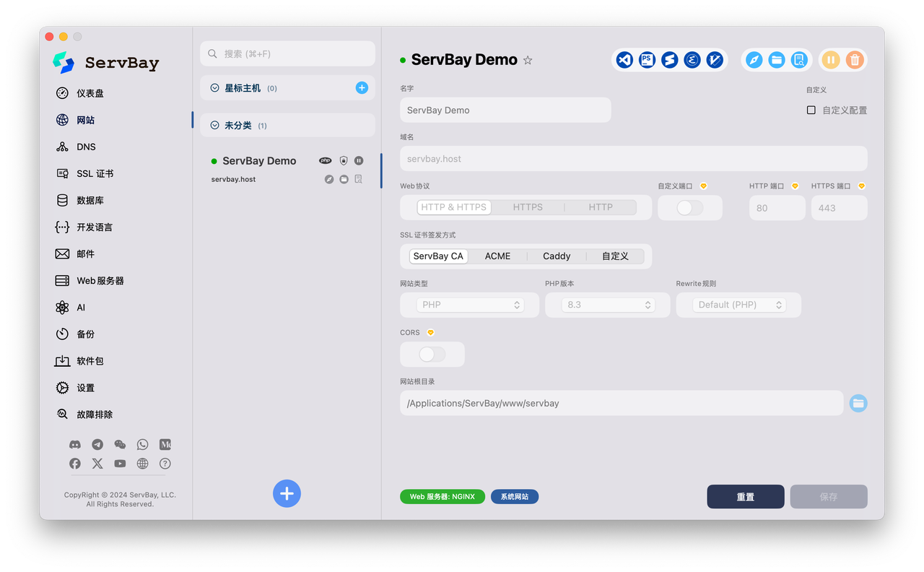The image size is (924, 572).
Task: Add a starred host with the plus icon
Action: coord(362,88)
